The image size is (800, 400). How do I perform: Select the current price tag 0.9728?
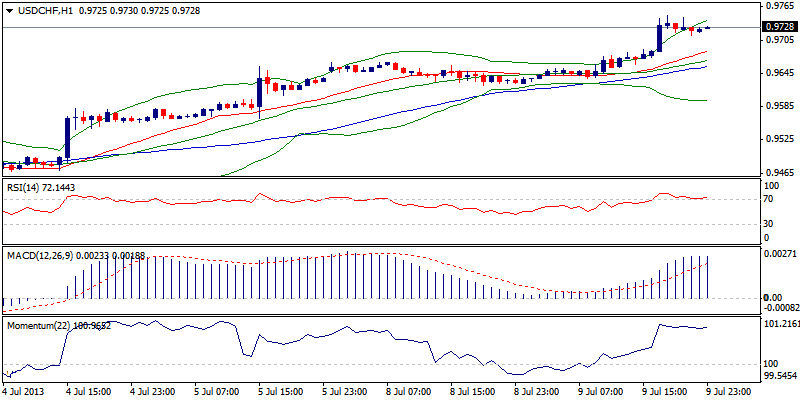click(x=778, y=27)
